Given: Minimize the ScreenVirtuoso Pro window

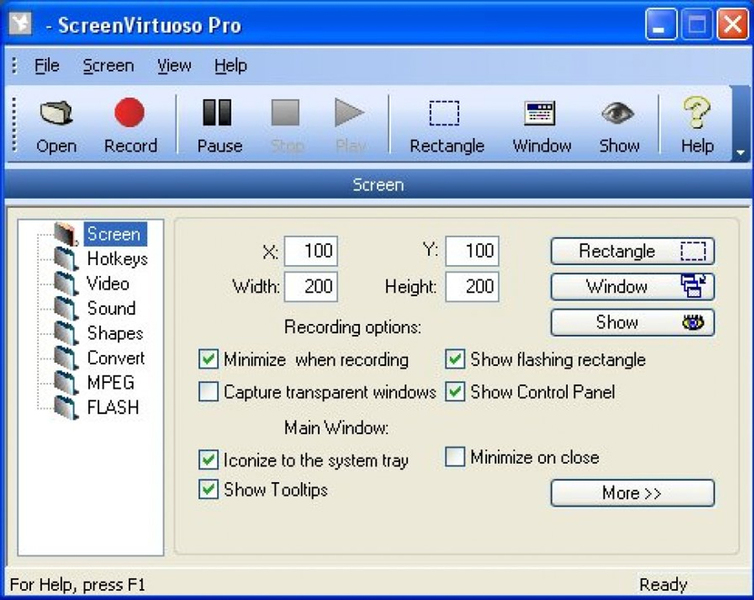Looking at the screenshot, I should [x=661, y=24].
